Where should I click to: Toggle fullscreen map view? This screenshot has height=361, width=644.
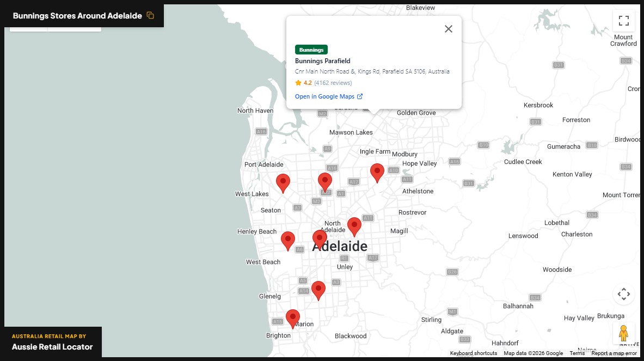[x=623, y=21]
